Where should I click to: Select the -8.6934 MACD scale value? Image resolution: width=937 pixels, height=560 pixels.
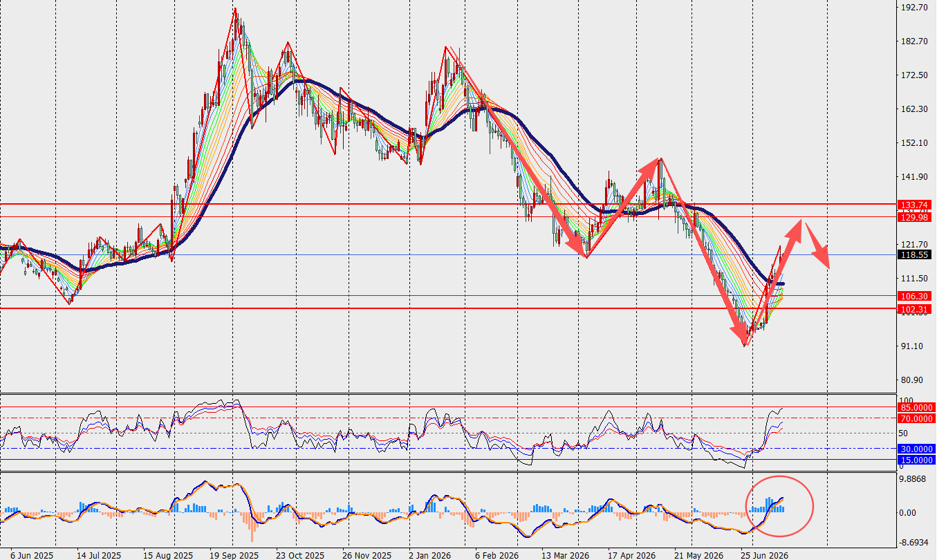click(x=914, y=543)
